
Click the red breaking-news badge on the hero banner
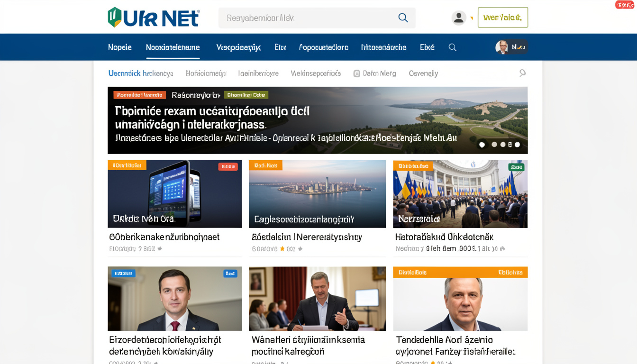pyautogui.click(x=139, y=95)
